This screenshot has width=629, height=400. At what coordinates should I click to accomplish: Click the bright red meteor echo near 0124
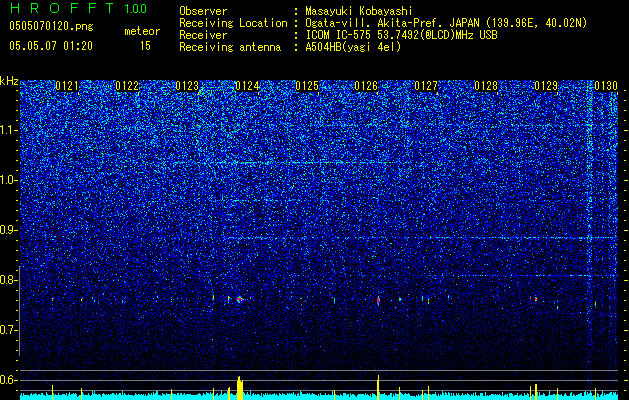(x=239, y=299)
